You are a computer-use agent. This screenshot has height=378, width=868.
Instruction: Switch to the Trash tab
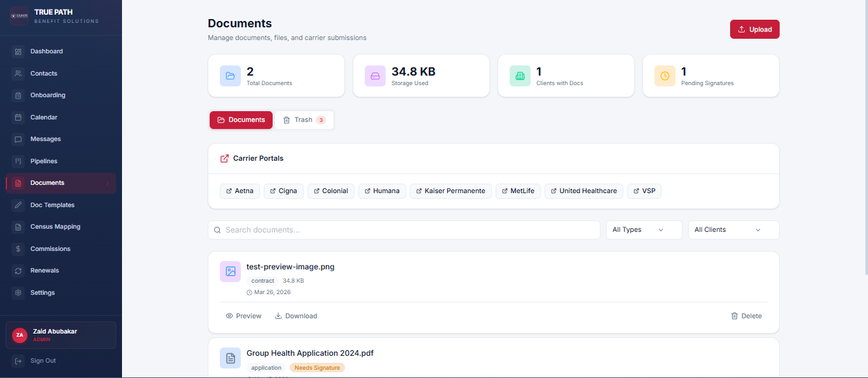[304, 120]
